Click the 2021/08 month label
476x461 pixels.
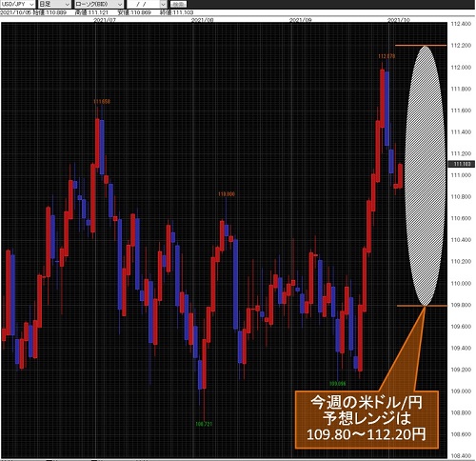[203, 20]
